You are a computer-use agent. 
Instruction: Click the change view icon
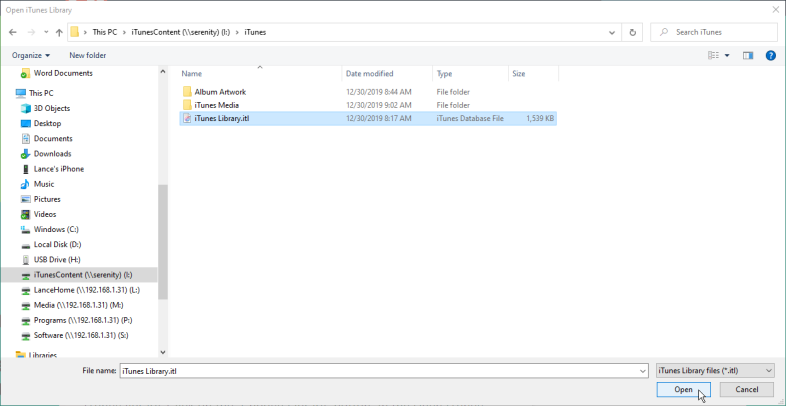point(713,55)
